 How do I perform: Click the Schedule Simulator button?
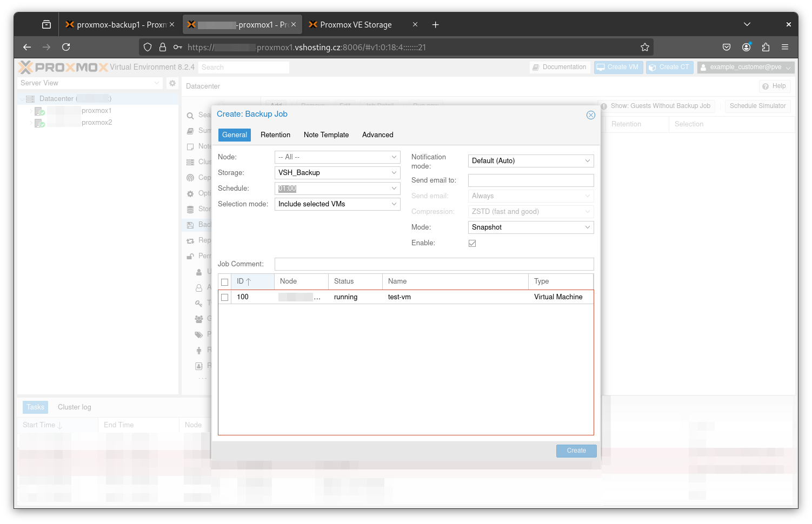click(x=757, y=106)
